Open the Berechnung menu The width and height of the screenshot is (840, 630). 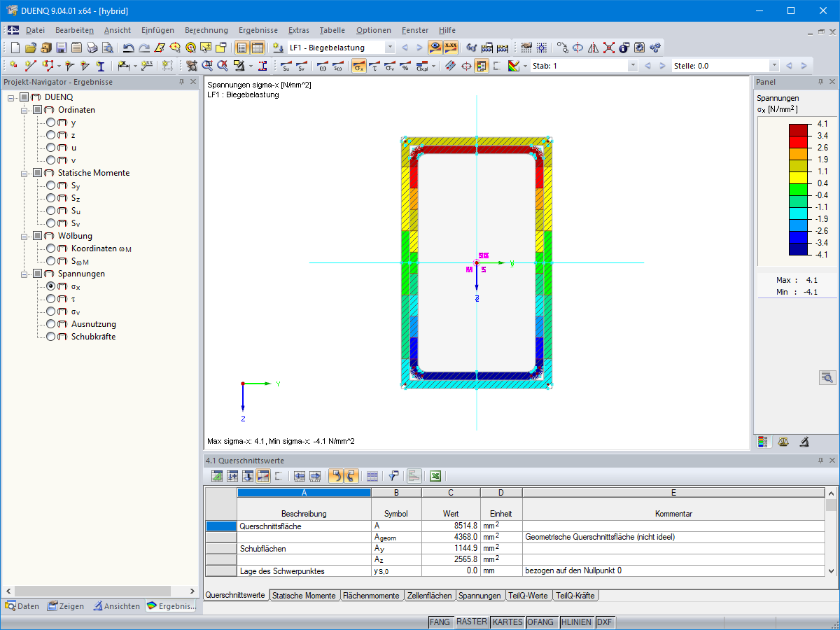[x=206, y=30]
